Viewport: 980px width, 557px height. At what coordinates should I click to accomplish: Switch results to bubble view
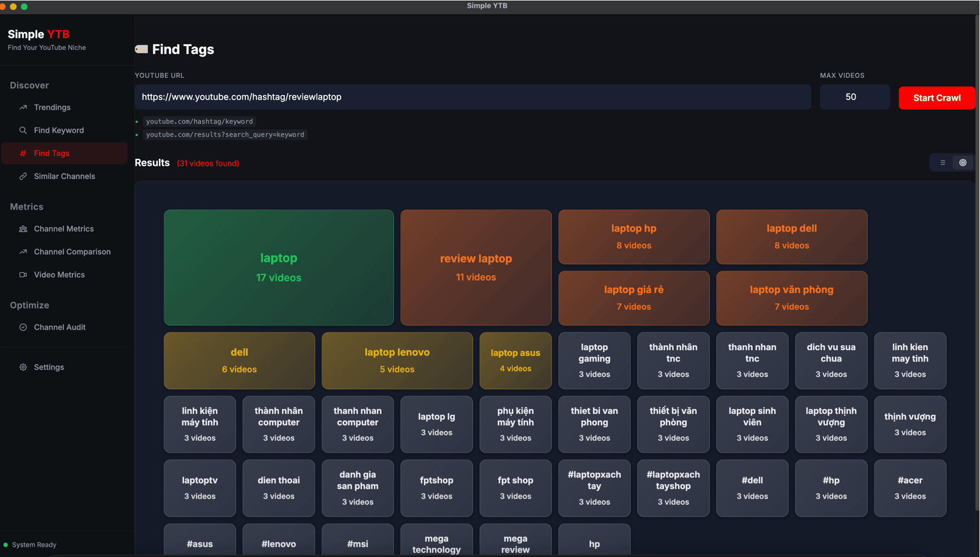tap(962, 163)
